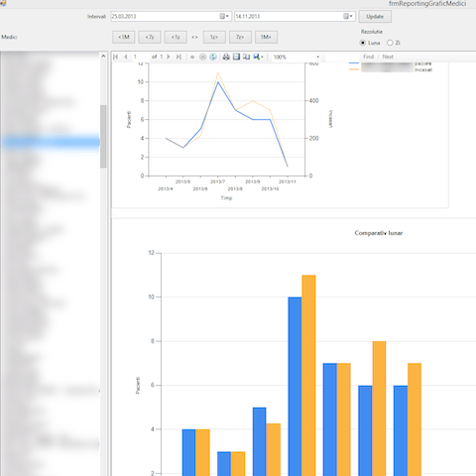Go to first page of report
476x476 pixels.
(115, 57)
